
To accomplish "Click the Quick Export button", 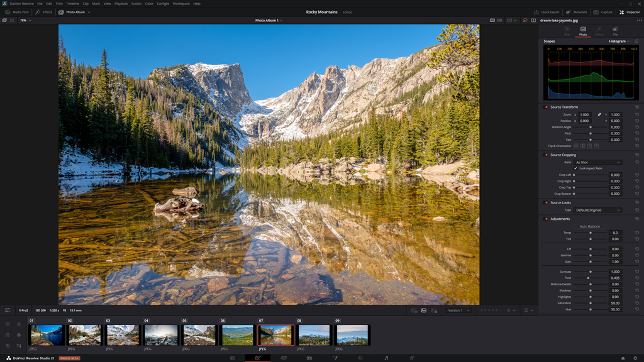I will pos(547,12).
